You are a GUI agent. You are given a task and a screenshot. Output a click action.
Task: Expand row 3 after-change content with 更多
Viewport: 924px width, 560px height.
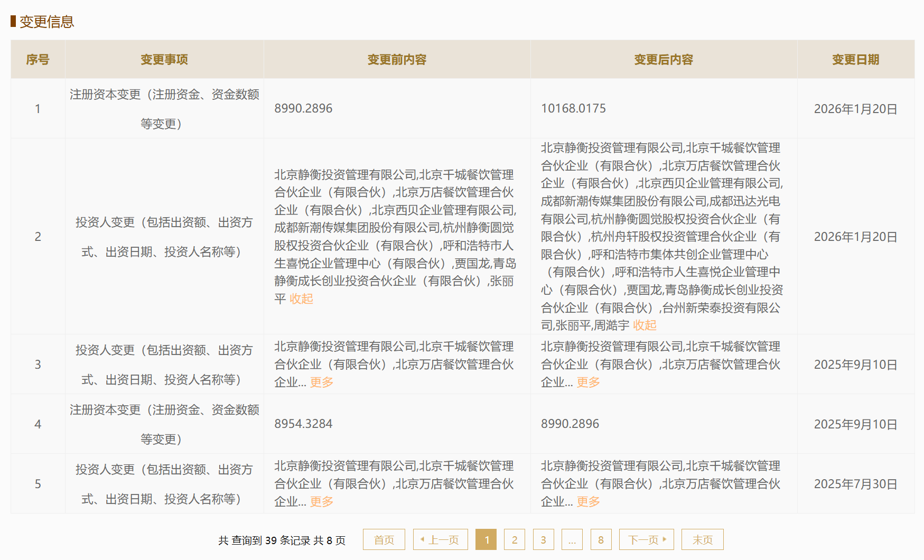point(588,382)
